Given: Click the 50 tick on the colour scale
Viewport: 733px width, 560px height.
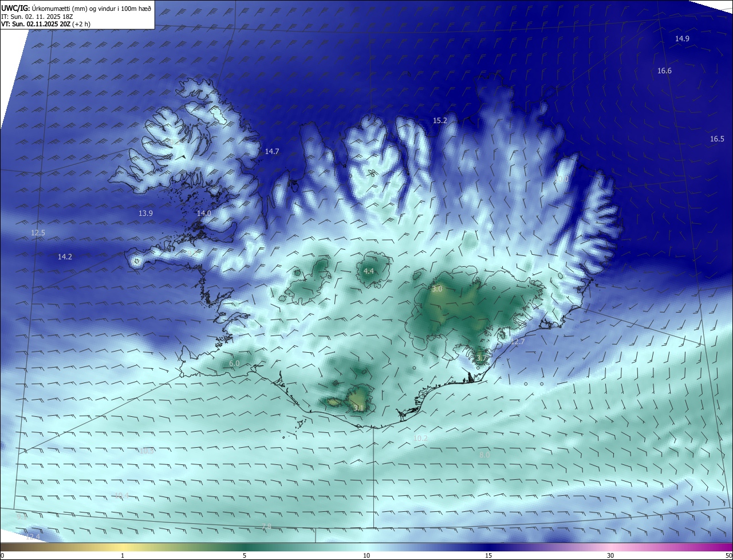Looking at the screenshot, I should 728,556.
